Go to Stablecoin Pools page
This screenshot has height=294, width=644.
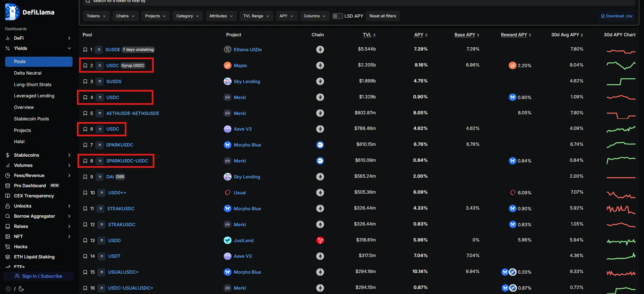(32, 119)
